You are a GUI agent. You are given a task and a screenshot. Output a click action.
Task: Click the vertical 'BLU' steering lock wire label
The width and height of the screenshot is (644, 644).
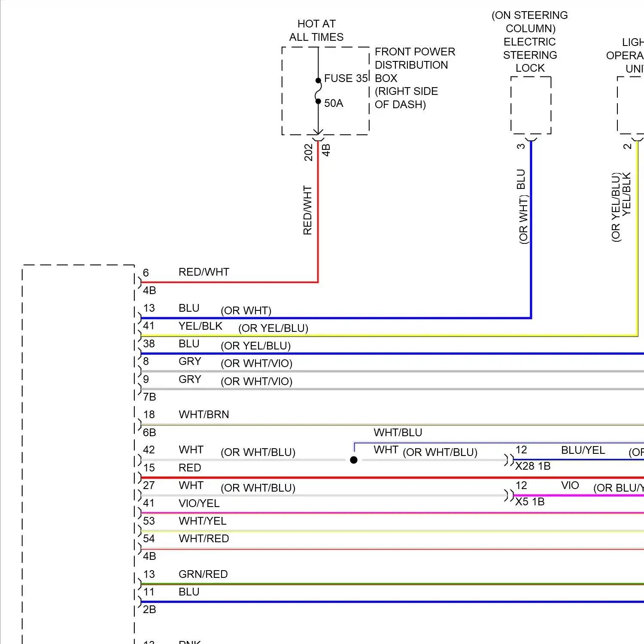[521, 179]
